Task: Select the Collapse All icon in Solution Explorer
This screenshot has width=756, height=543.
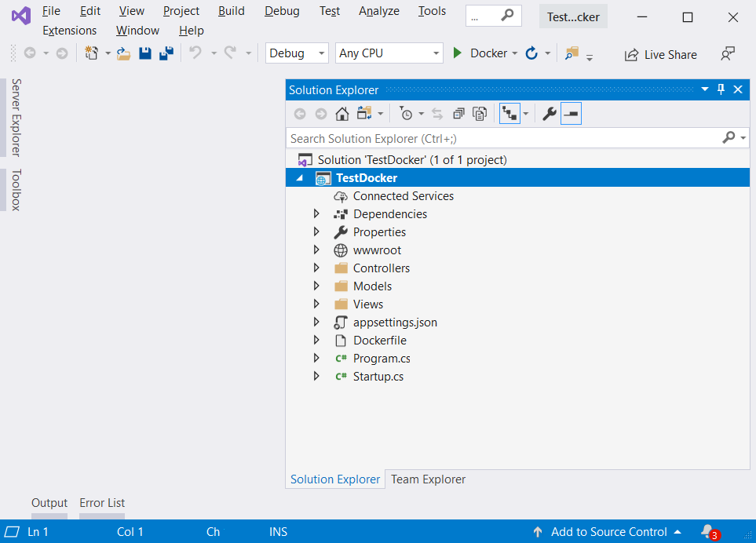Action: click(x=460, y=113)
